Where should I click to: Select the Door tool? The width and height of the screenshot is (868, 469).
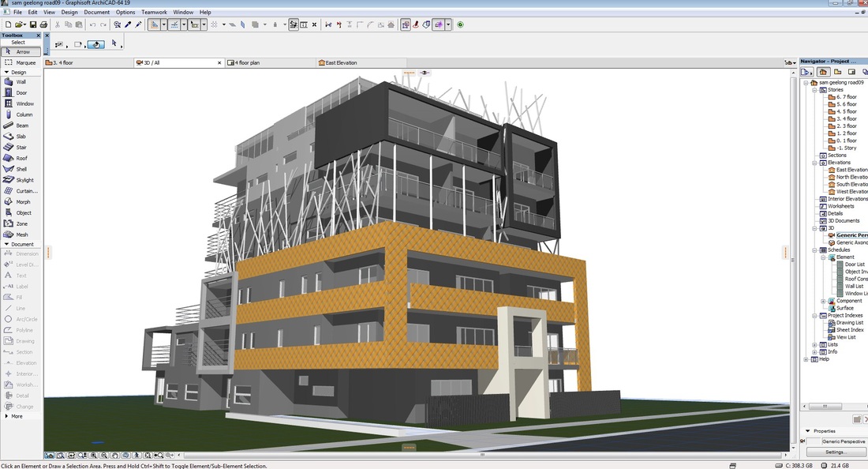(x=24, y=92)
